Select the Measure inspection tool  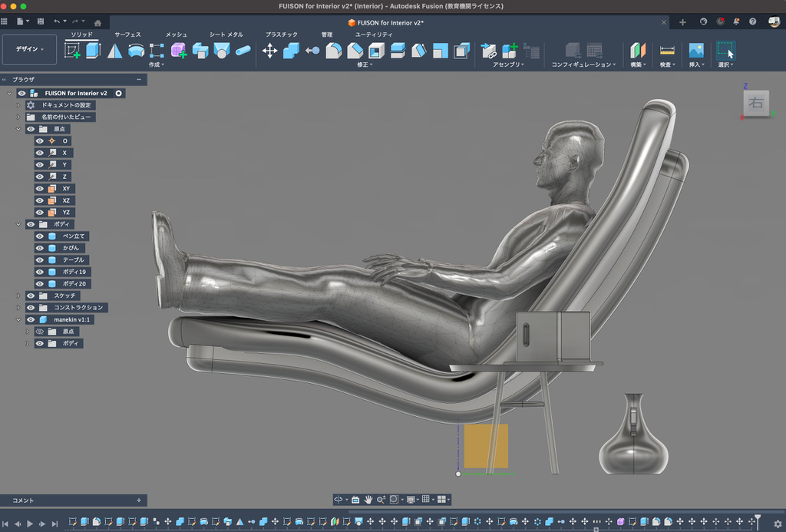pyautogui.click(x=667, y=51)
